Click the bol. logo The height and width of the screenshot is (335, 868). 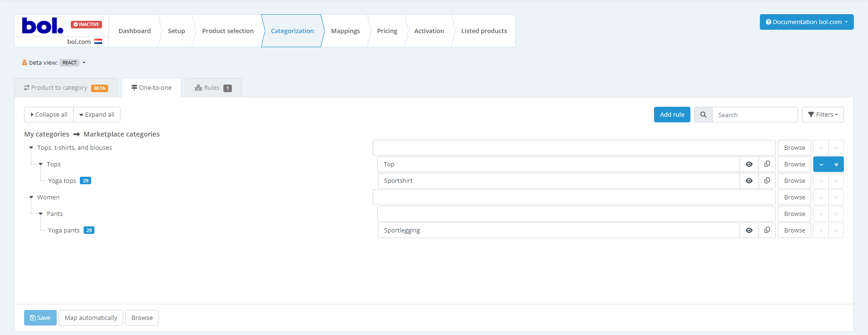43,26
